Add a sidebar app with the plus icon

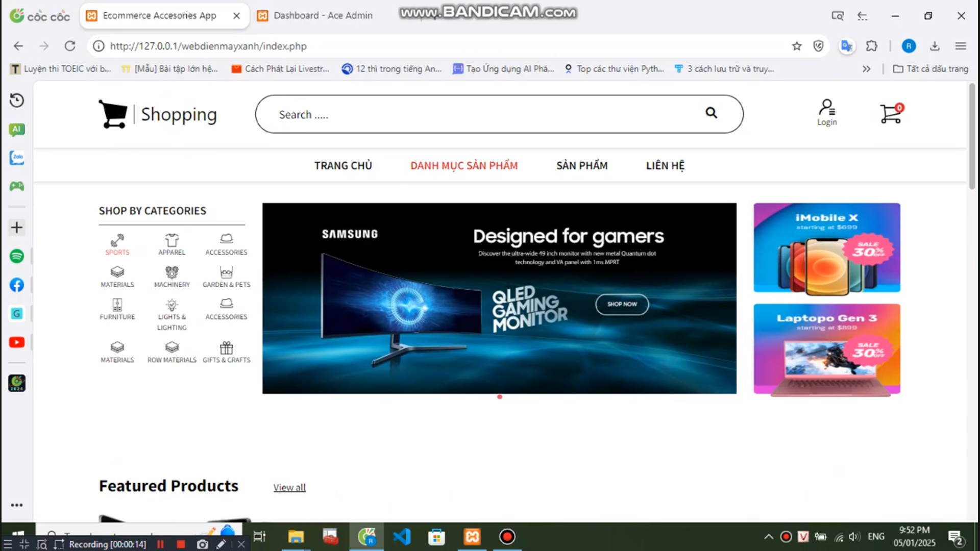pos(17,228)
